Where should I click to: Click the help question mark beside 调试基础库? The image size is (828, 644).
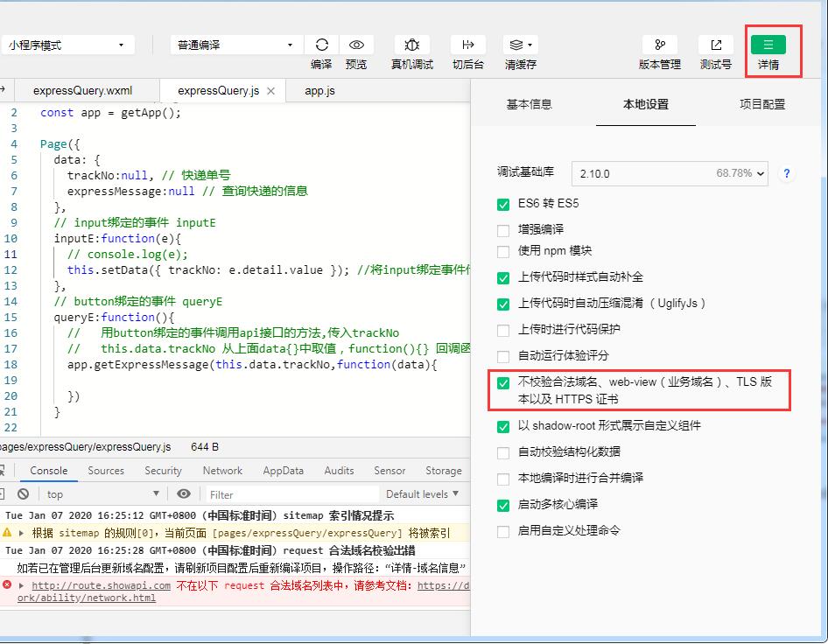coord(787,173)
